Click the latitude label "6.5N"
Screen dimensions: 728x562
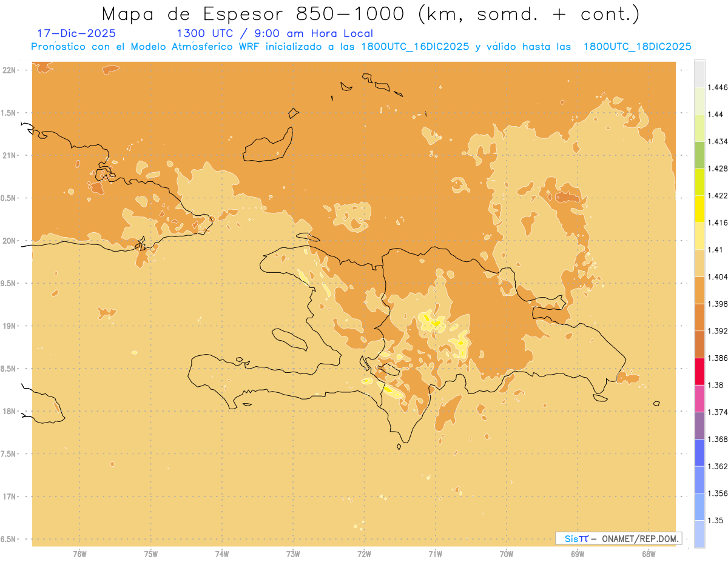9,539
